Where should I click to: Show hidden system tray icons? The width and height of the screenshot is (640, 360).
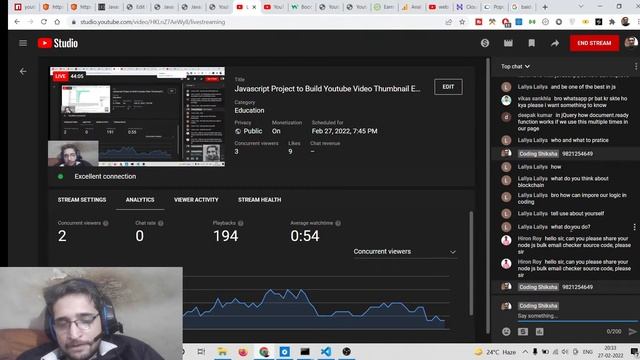(525, 352)
